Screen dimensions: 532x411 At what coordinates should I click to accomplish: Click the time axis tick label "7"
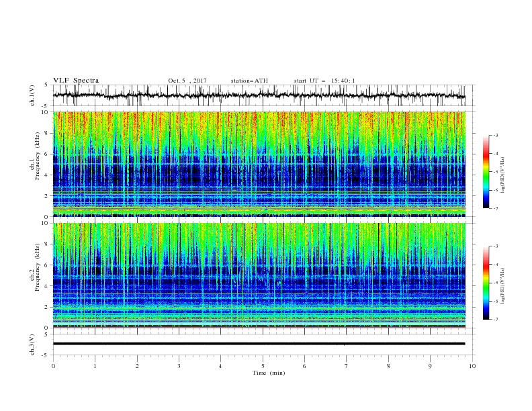click(x=347, y=366)
